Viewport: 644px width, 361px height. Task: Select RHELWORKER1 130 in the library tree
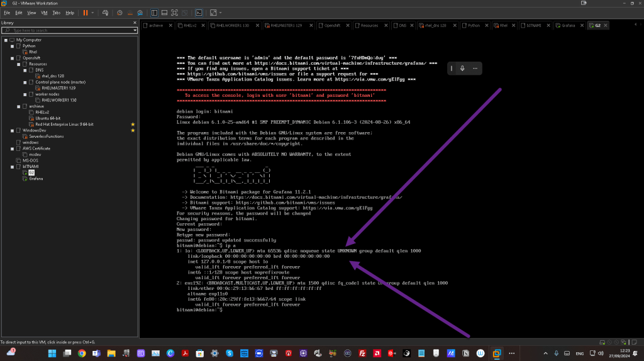[58, 100]
